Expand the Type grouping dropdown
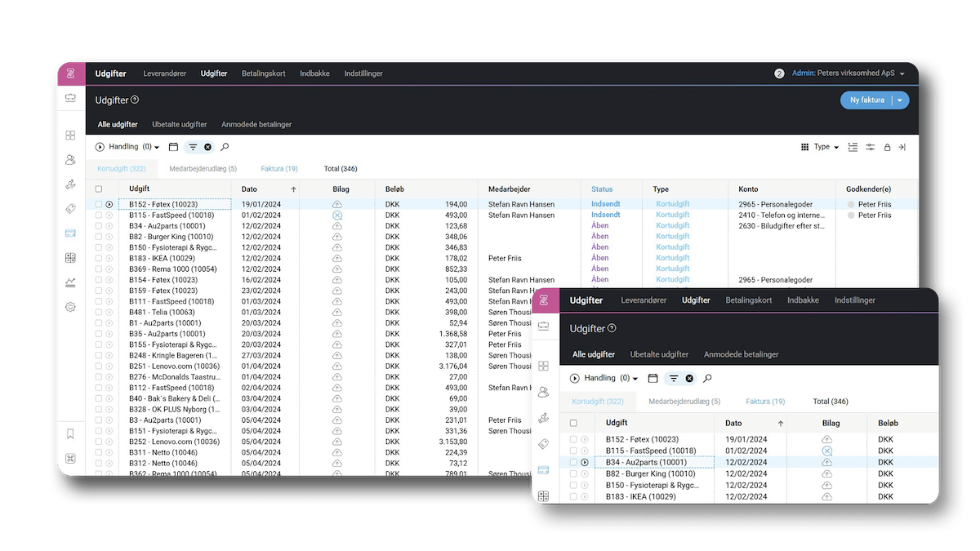The image size is (980, 551). (x=826, y=147)
